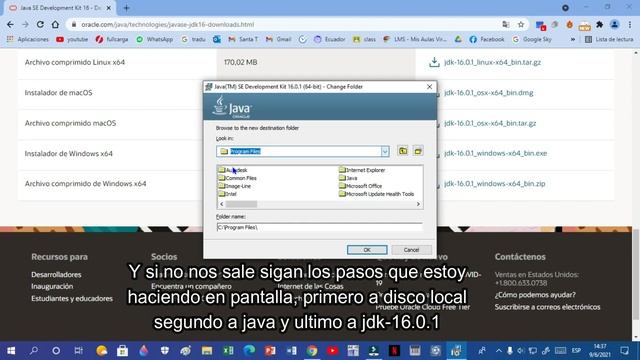The height and width of the screenshot is (360, 640).
Task: Download jdk-16.0.1_osx-x64_bin.tar.gz
Action: pos(490,123)
